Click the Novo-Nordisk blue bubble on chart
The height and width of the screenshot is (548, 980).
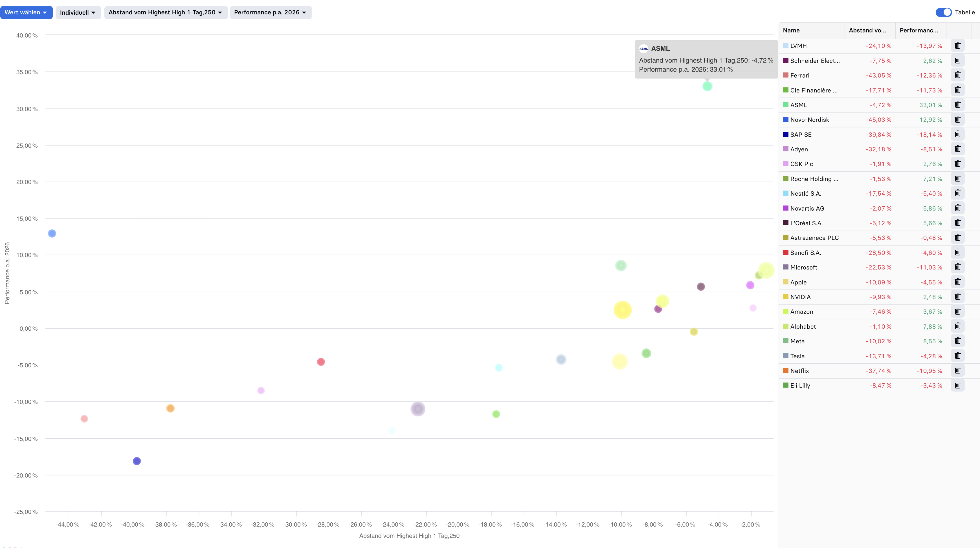coord(52,233)
